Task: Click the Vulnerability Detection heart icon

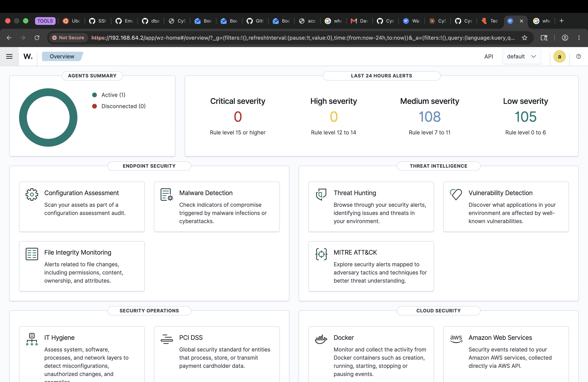Action: pos(456,195)
